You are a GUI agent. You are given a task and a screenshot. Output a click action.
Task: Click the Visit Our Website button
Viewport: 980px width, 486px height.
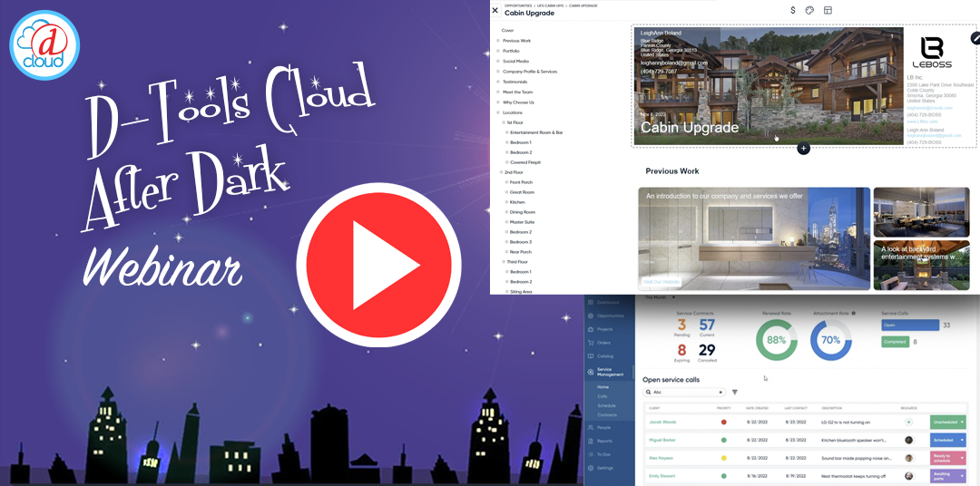click(x=661, y=282)
